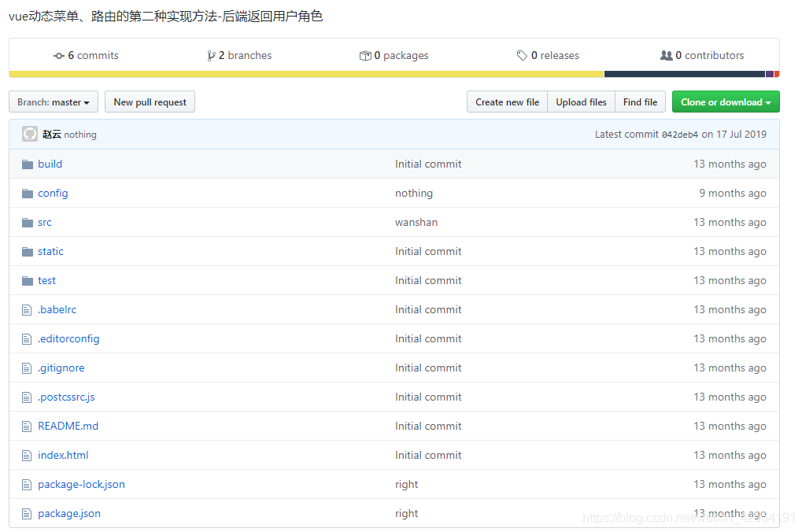Viewport: 802px width, 532px height.
Task: Click the branches icon
Action: pos(211,55)
